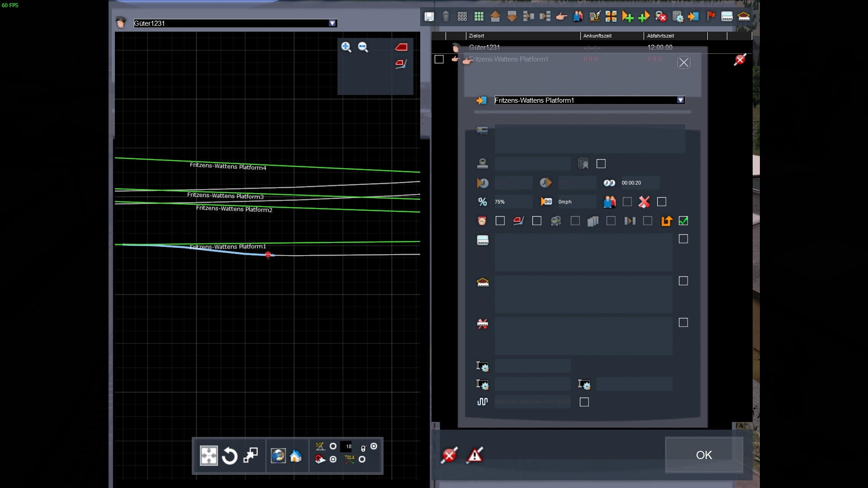The image size is (868, 488).
Task: Click the save floppy disk icon
Action: tap(429, 17)
